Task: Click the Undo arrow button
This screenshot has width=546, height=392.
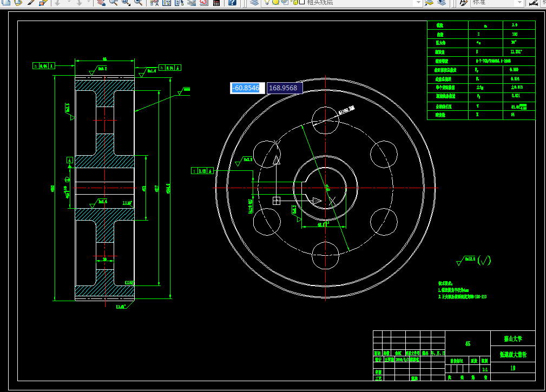Action: 58,3
